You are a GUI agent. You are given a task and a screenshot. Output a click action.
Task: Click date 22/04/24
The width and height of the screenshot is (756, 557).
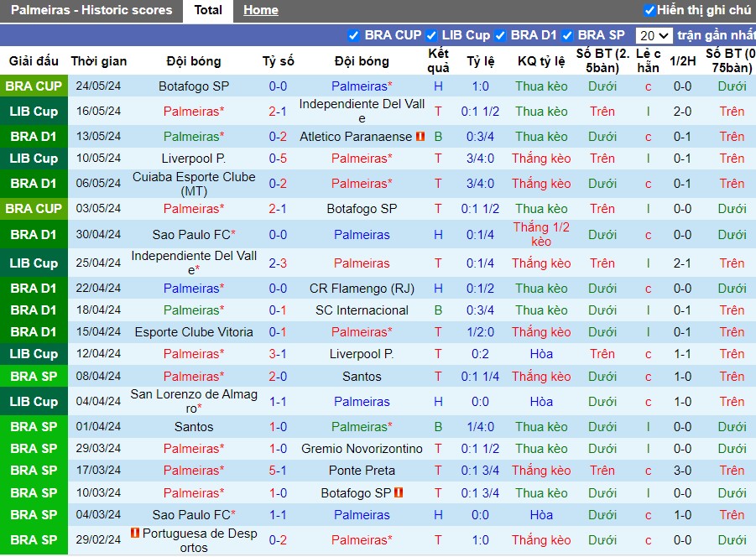pyautogui.click(x=98, y=288)
